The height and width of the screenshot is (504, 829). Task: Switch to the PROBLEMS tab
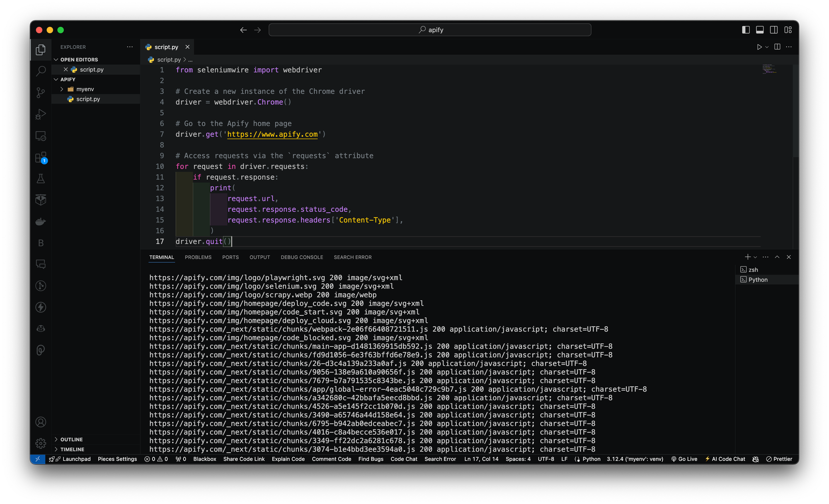click(198, 257)
